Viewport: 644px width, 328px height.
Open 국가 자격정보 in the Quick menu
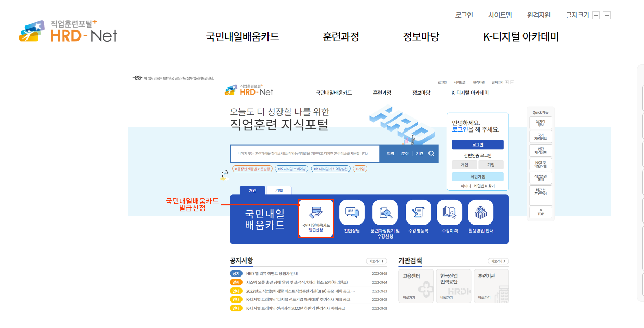click(541, 137)
